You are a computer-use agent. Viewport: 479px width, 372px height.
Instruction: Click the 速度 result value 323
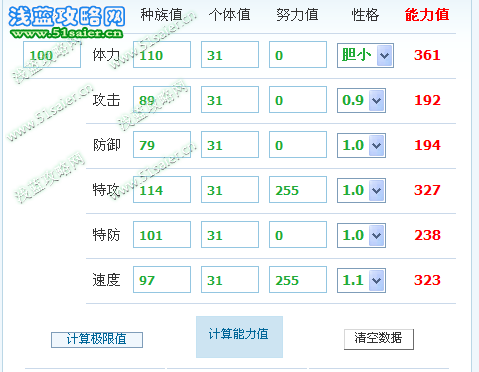427,280
